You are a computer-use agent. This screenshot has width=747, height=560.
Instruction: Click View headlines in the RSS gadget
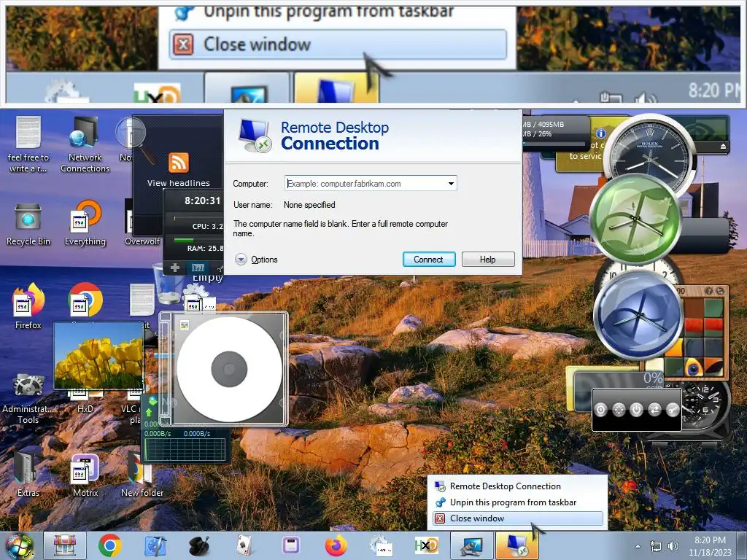[x=178, y=183]
